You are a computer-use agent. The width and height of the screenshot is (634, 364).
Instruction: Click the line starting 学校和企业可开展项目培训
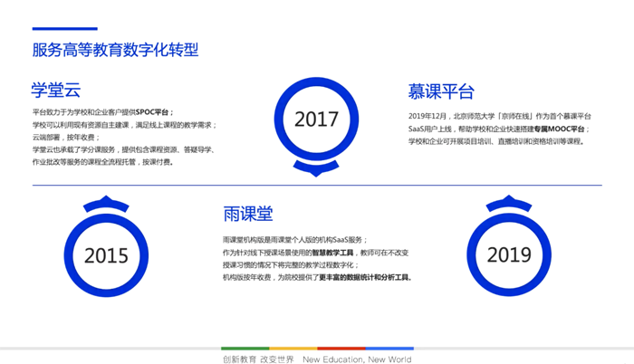point(496,141)
